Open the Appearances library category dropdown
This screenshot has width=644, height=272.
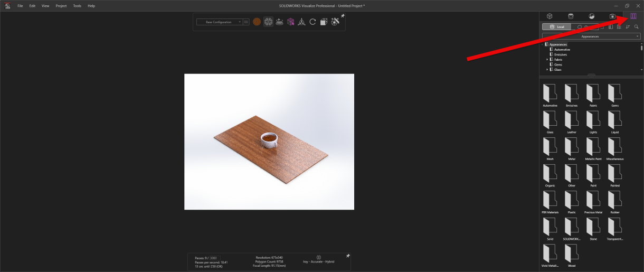coord(591,36)
